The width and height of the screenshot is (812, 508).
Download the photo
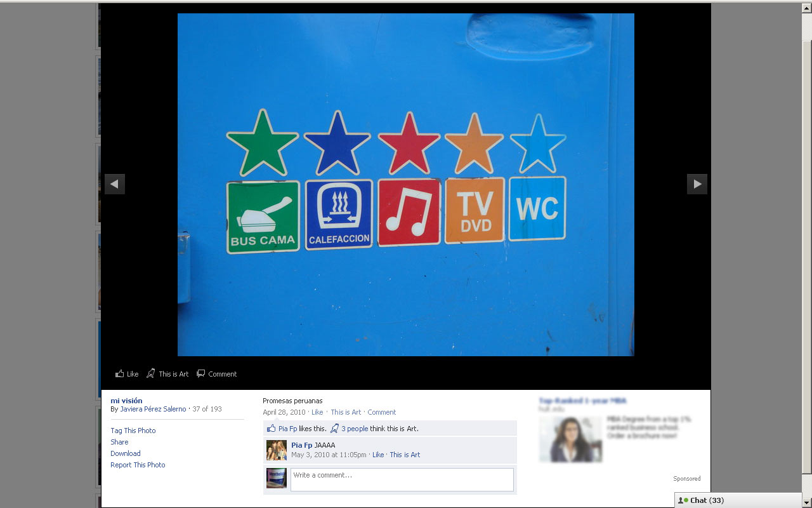[x=126, y=453]
